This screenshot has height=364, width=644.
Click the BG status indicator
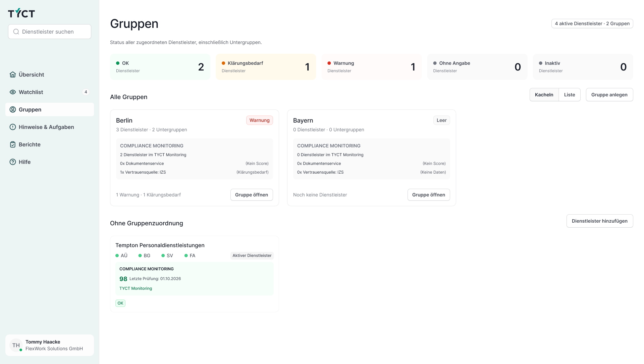[144, 256]
